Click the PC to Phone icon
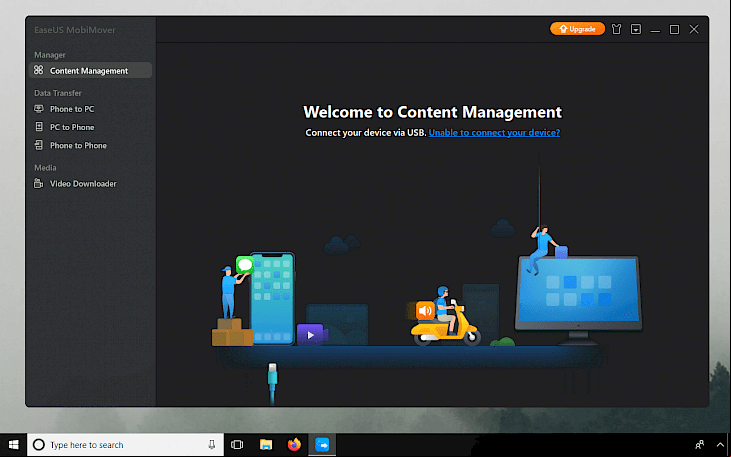This screenshot has height=457, width=731. pyautogui.click(x=39, y=127)
